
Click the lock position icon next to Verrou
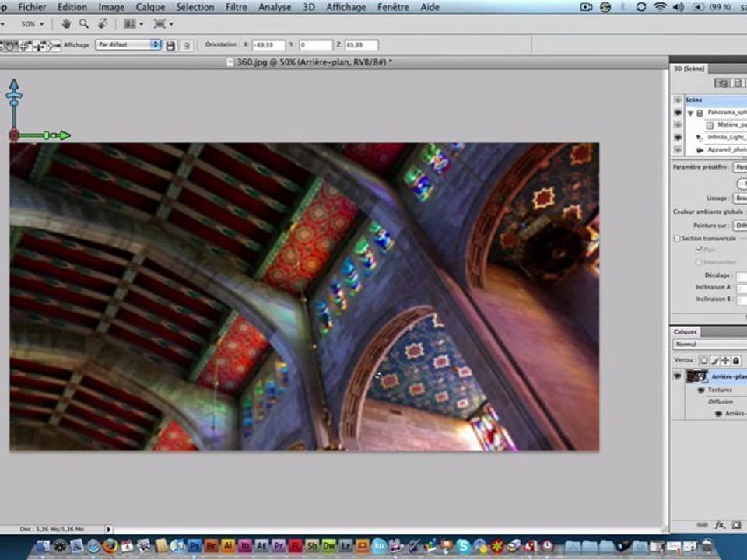pyautogui.click(x=725, y=361)
